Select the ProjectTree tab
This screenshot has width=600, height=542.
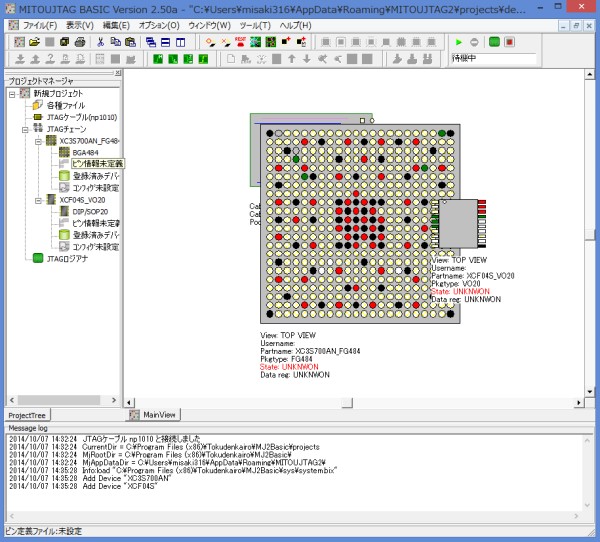pos(28,413)
